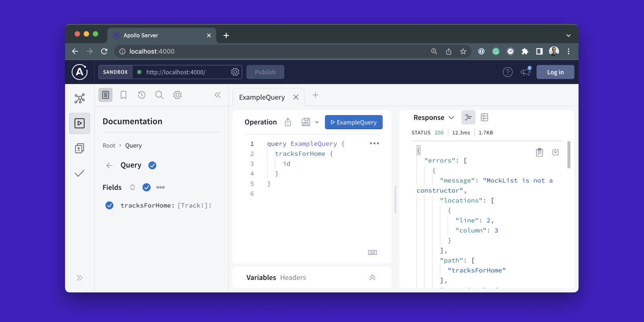Share the operation via share icon
The height and width of the screenshot is (322, 644).
point(288,122)
